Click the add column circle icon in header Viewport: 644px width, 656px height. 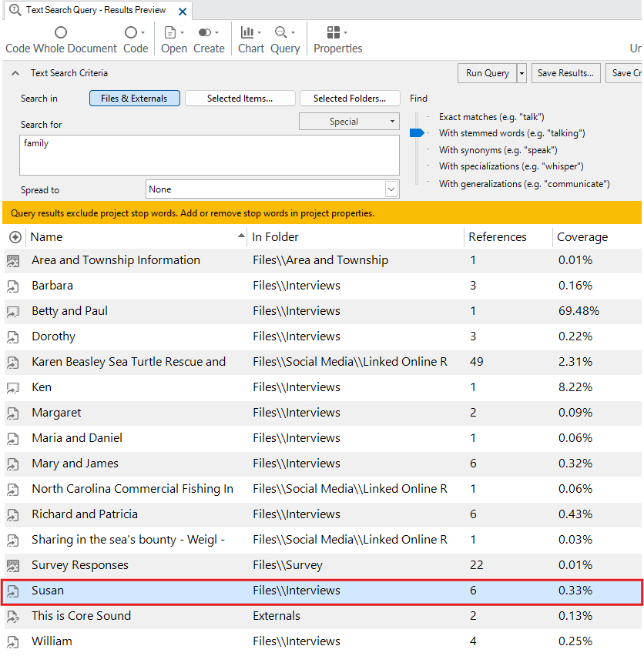coord(15,237)
